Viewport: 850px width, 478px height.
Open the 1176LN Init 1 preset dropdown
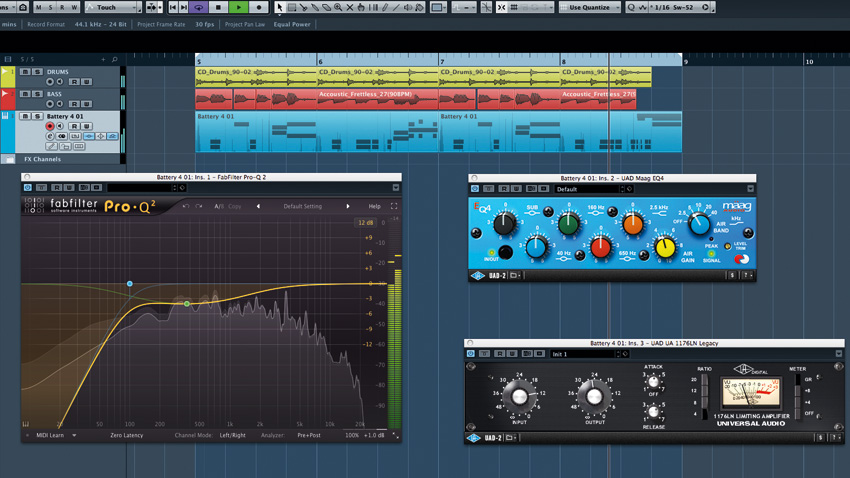click(x=585, y=354)
